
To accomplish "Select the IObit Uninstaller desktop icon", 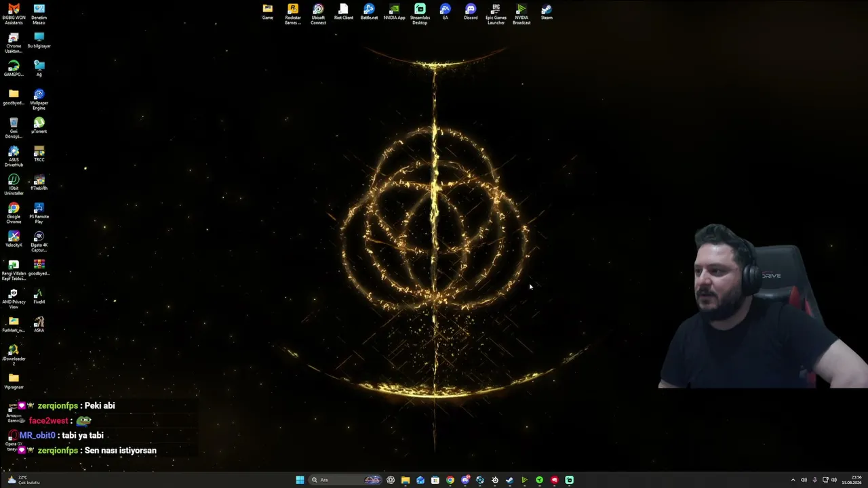I will coord(14,185).
